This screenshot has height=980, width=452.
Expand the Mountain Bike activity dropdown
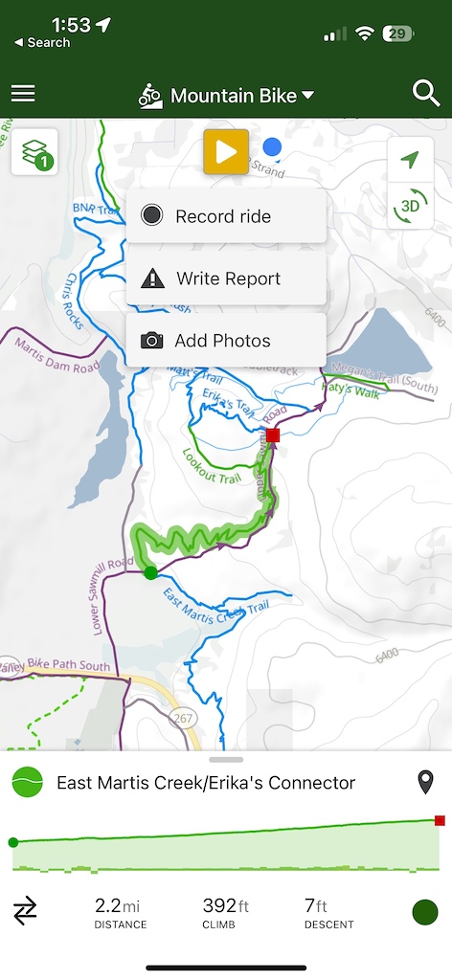[226, 96]
